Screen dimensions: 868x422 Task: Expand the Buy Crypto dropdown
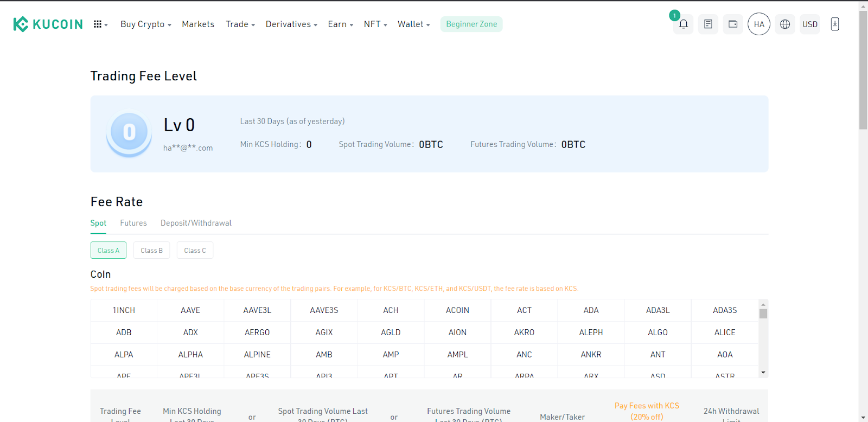tap(146, 24)
